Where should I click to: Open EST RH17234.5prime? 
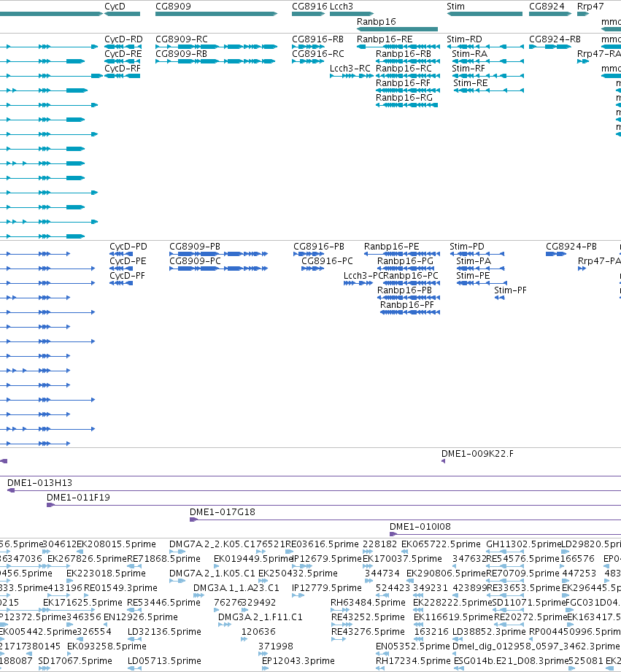pos(413,661)
